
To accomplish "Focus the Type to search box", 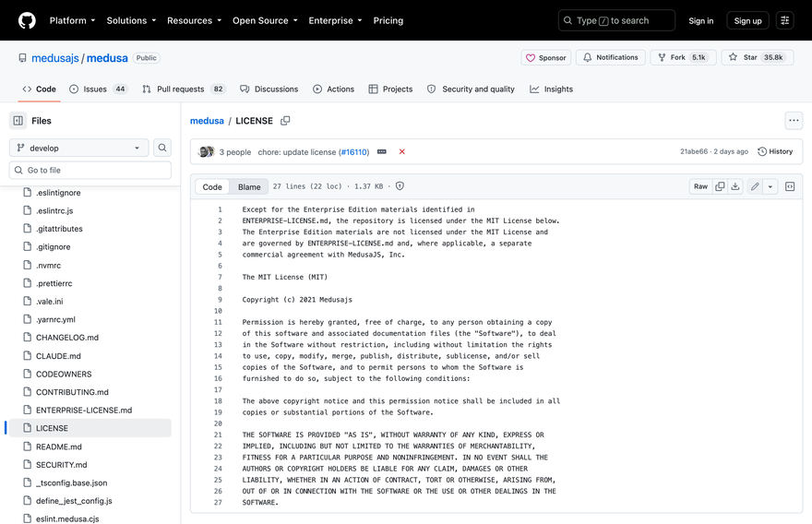I will (x=616, y=20).
